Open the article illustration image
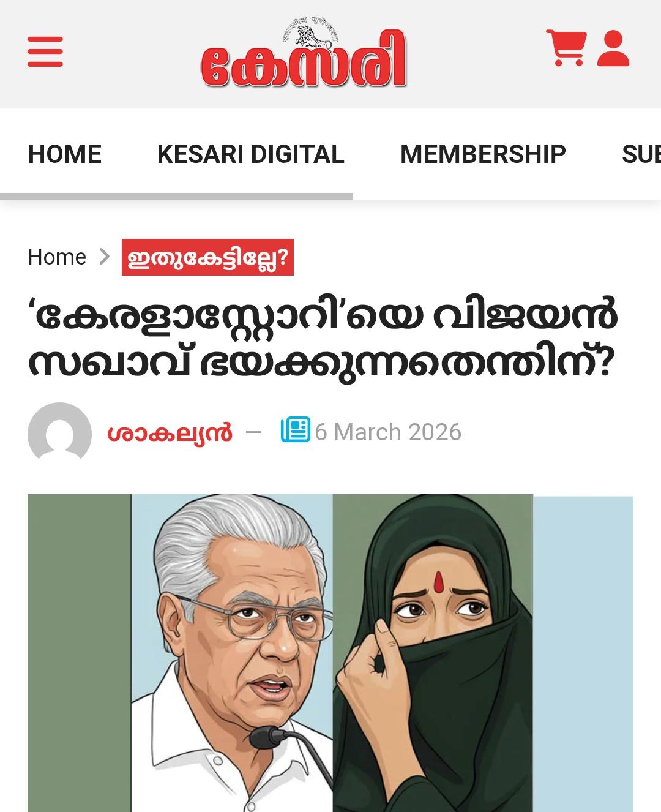This screenshot has height=812, width=661. click(330, 653)
